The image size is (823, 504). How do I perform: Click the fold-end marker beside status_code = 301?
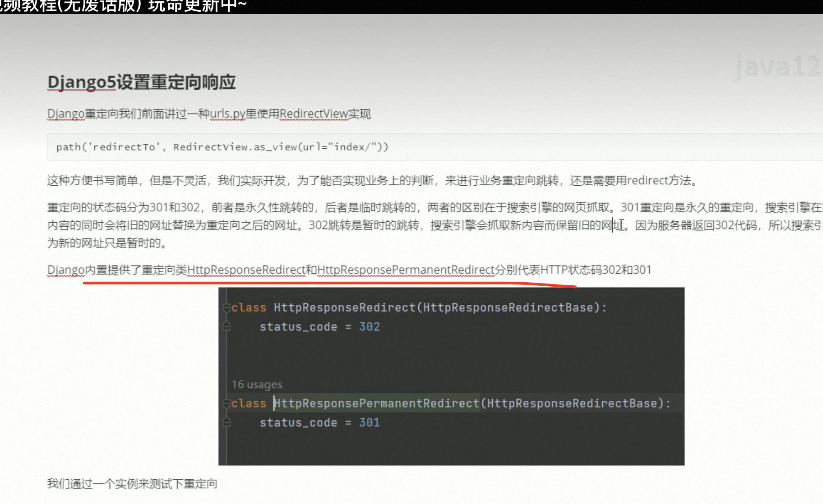tap(227, 422)
